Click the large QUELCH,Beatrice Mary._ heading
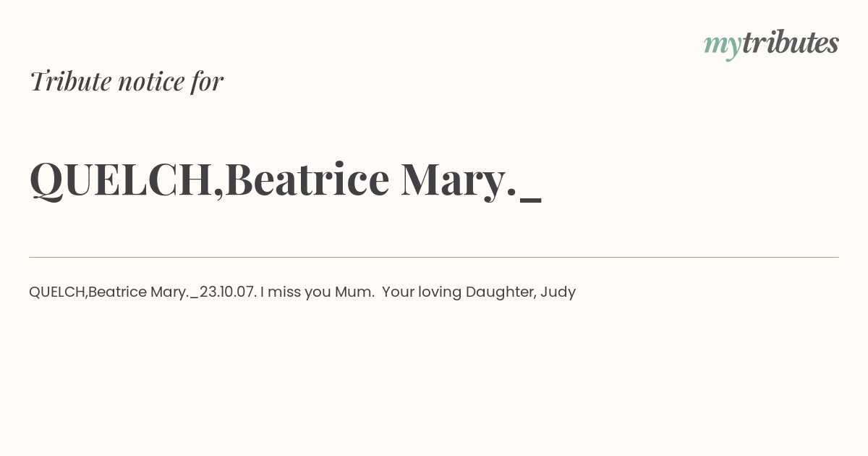 [x=285, y=180]
